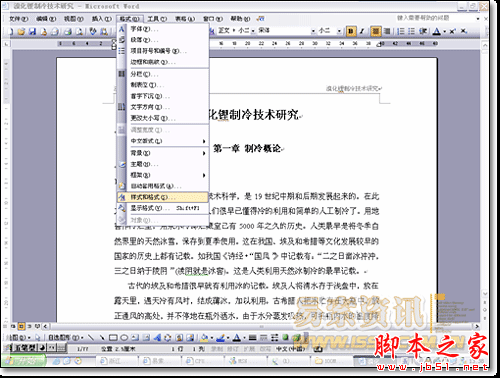The width and height of the screenshot is (500, 378).
Task: Open 自选图形 (AutoShapes) dropdown
Action: coord(66,338)
